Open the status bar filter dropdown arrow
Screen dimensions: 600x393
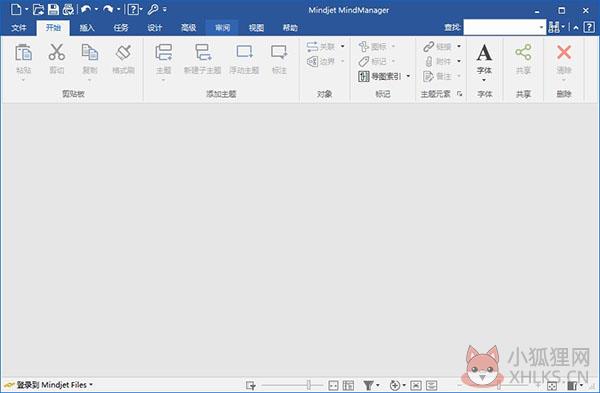378,385
